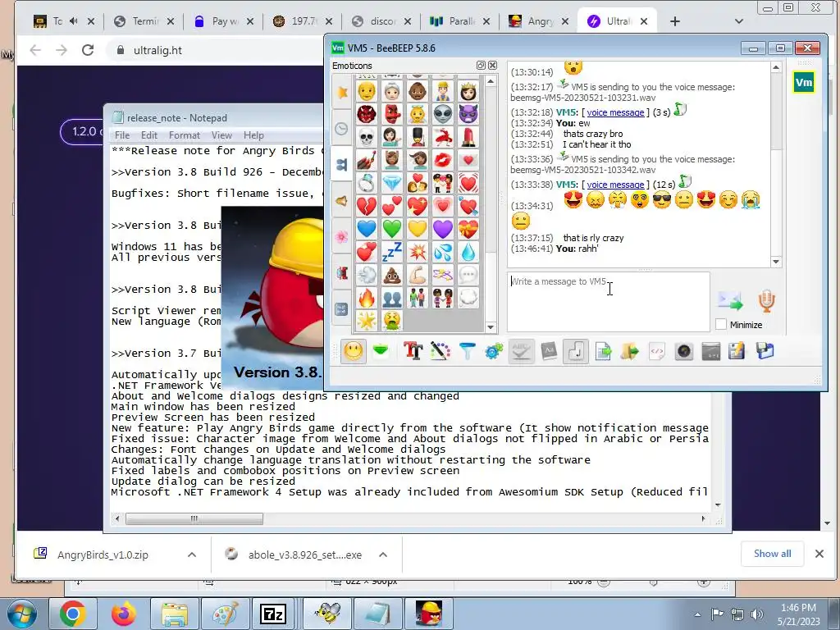
Task: Click the emoticon list scroll down arrow
Action: click(491, 327)
